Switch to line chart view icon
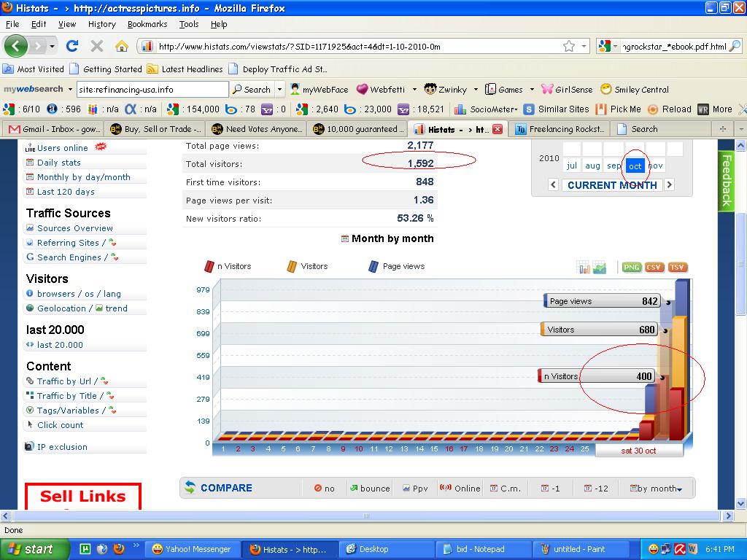 point(600,268)
